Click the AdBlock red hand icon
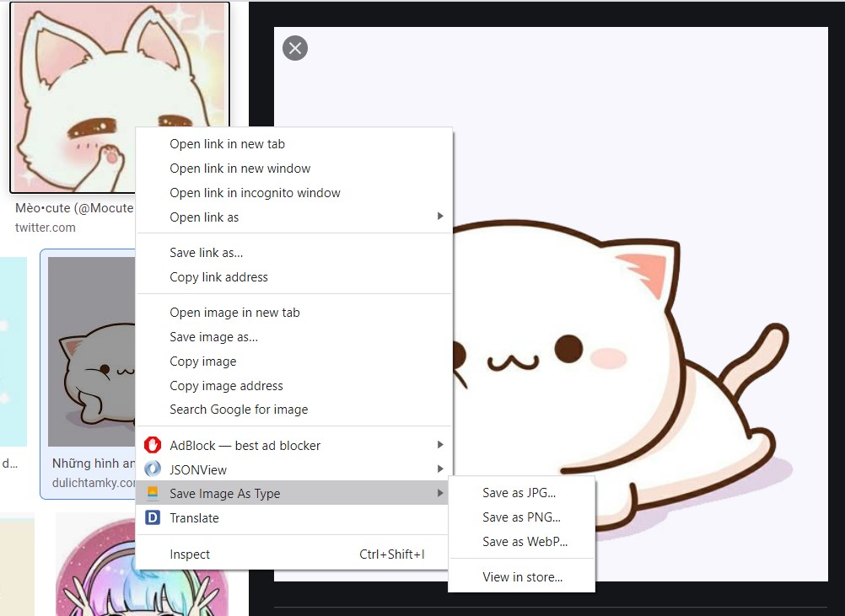The image size is (845, 616). click(153, 445)
